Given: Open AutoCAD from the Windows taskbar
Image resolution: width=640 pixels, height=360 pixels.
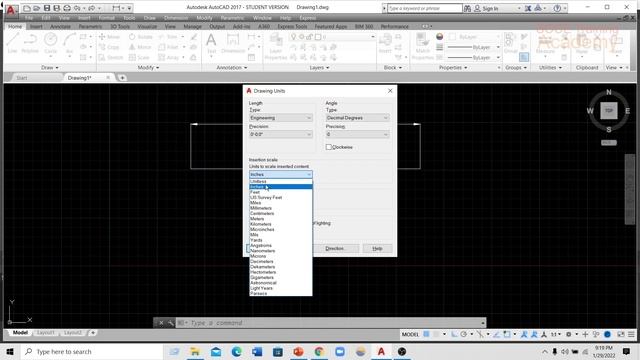Looking at the screenshot, I should (x=381, y=351).
